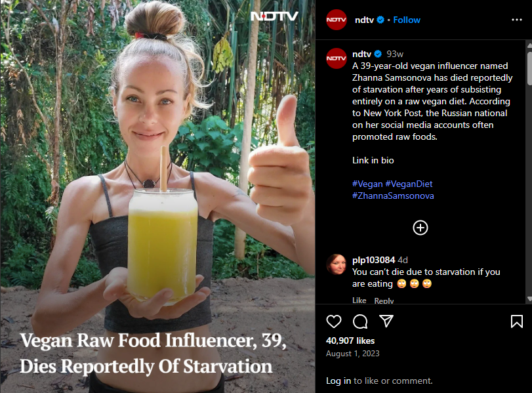Open comments via speech bubble icon

coord(360,321)
